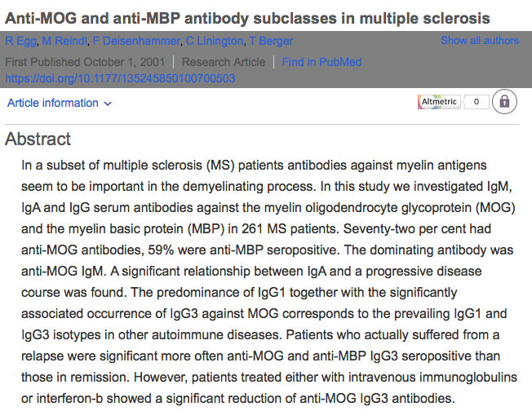The image size is (532, 420).
Task: Open author R Egg's link
Action: tap(20, 41)
